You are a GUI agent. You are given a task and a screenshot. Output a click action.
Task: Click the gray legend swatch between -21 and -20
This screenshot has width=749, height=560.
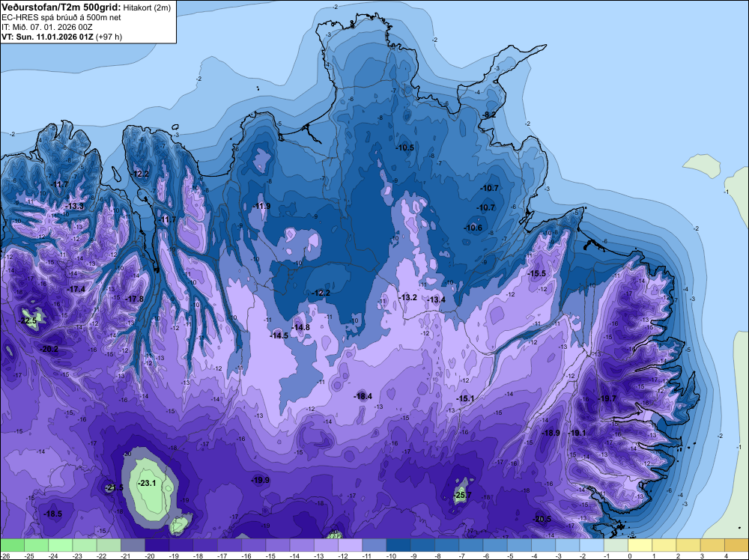point(133,545)
